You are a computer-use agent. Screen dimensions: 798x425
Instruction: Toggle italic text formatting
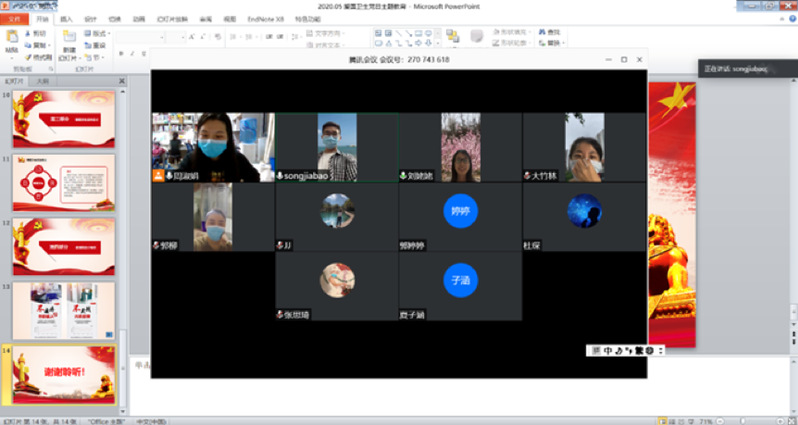click(133, 53)
